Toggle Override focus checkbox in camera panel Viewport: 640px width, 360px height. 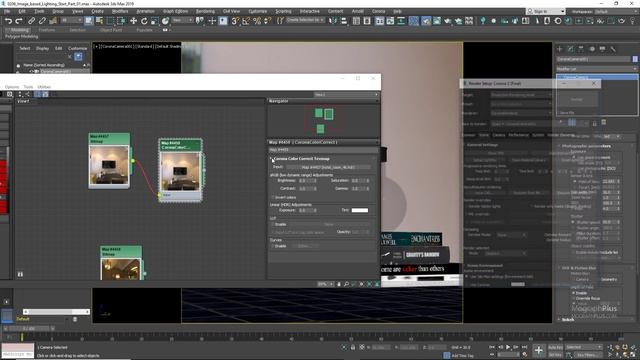(x=573, y=298)
